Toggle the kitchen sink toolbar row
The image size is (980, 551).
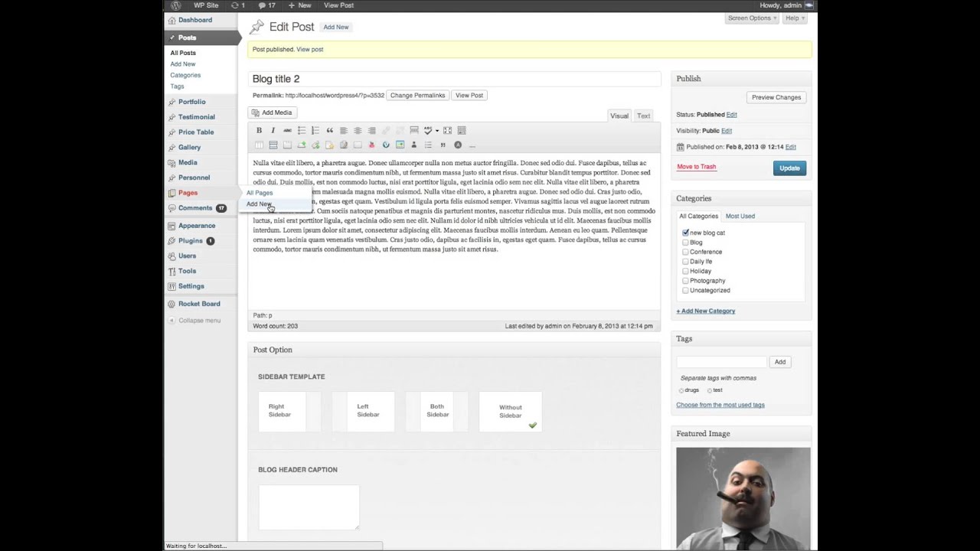(462, 130)
